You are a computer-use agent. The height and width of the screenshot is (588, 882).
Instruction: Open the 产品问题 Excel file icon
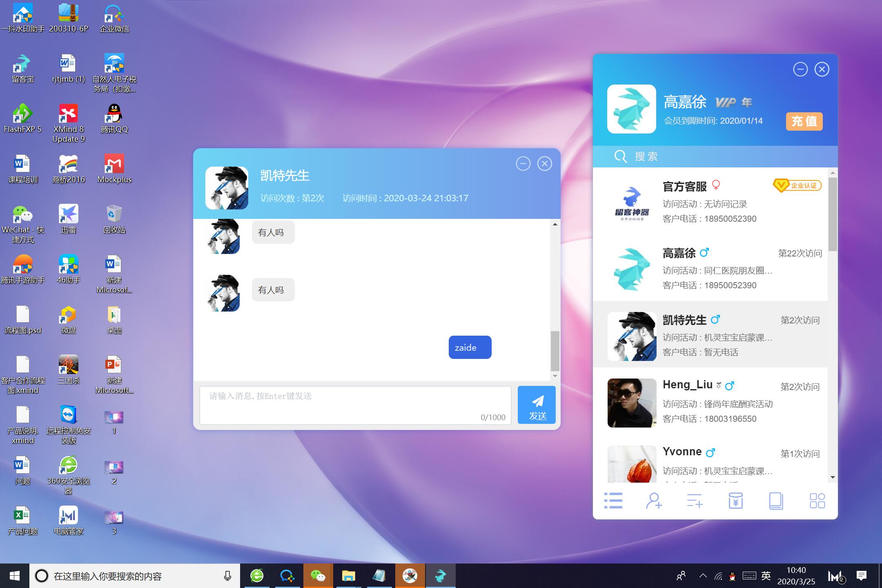coord(22,521)
